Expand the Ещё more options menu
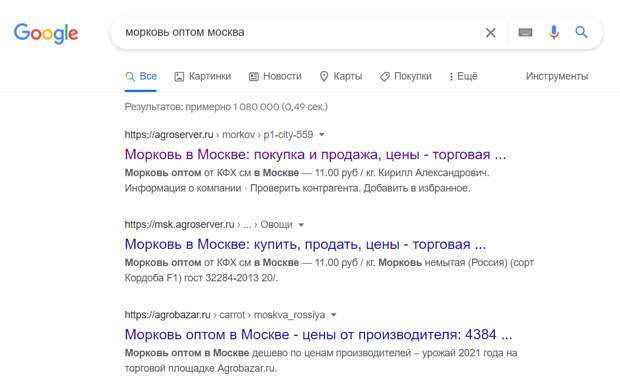This screenshot has width=620, height=391. tap(463, 76)
